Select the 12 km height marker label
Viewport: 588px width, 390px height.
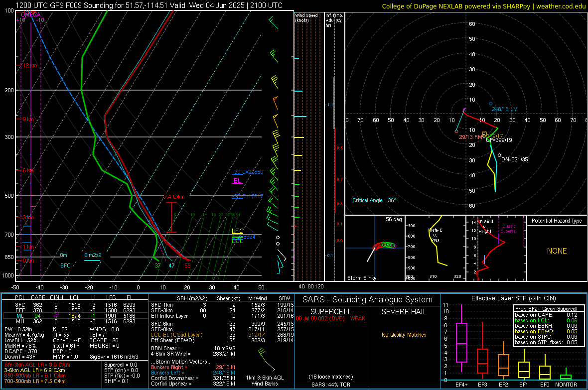pyautogui.click(x=29, y=65)
